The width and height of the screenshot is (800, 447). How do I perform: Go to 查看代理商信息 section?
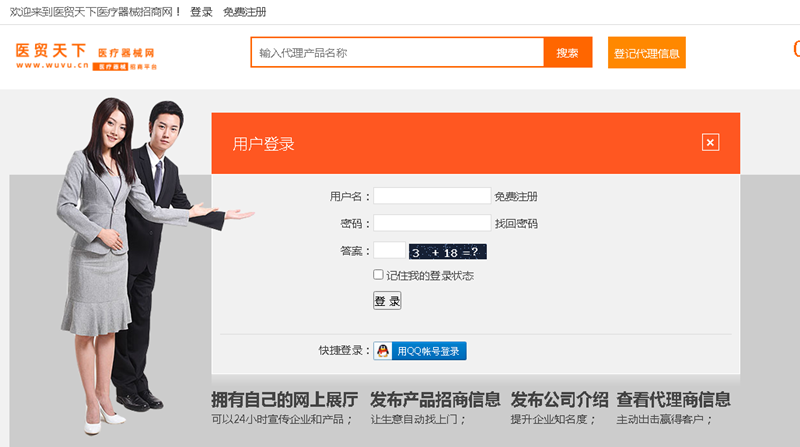673,400
